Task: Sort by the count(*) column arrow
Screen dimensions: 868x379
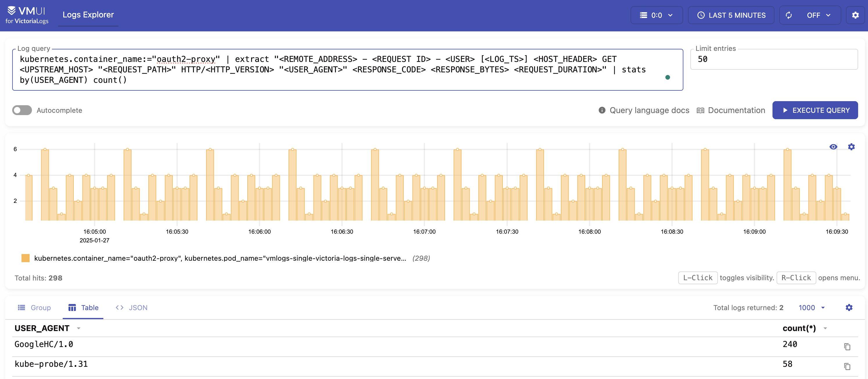Action: pyautogui.click(x=825, y=328)
